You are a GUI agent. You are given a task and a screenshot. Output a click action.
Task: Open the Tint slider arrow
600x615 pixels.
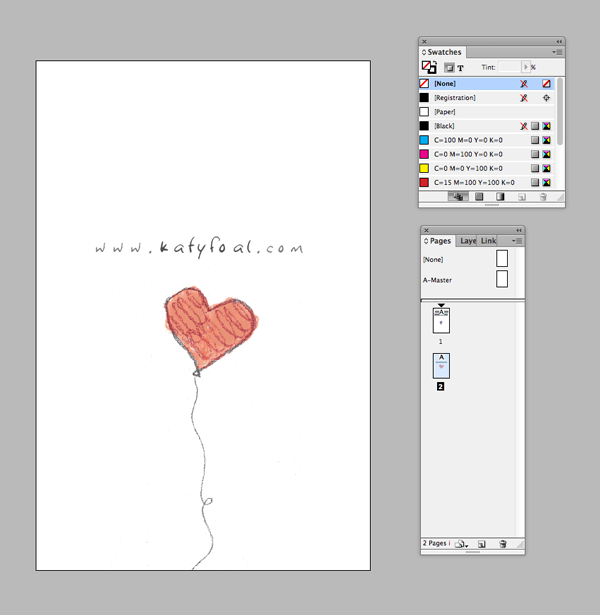[525, 67]
